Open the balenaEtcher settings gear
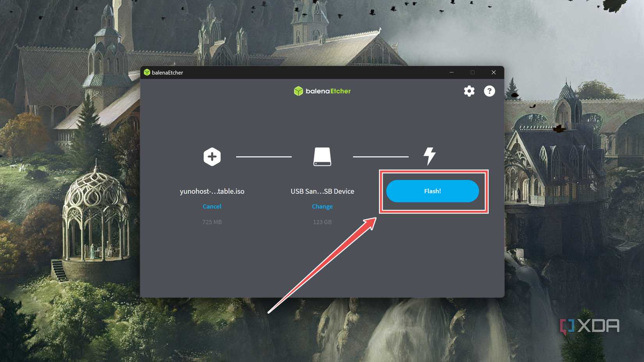 pyautogui.click(x=469, y=91)
